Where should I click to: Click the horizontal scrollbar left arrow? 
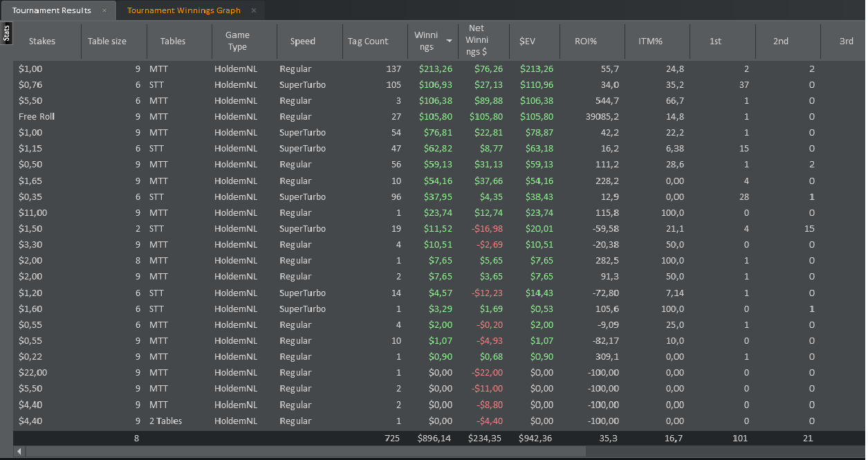[x=19, y=452]
